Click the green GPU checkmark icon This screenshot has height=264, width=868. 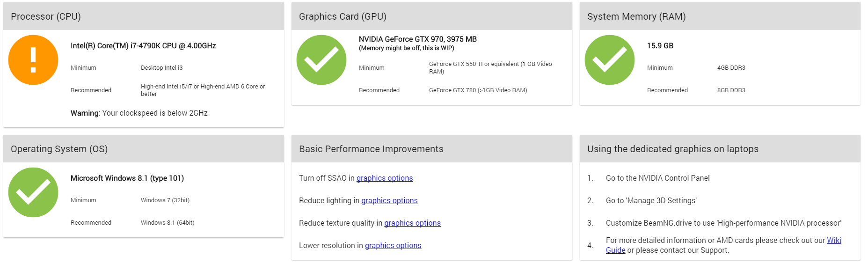[321, 60]
